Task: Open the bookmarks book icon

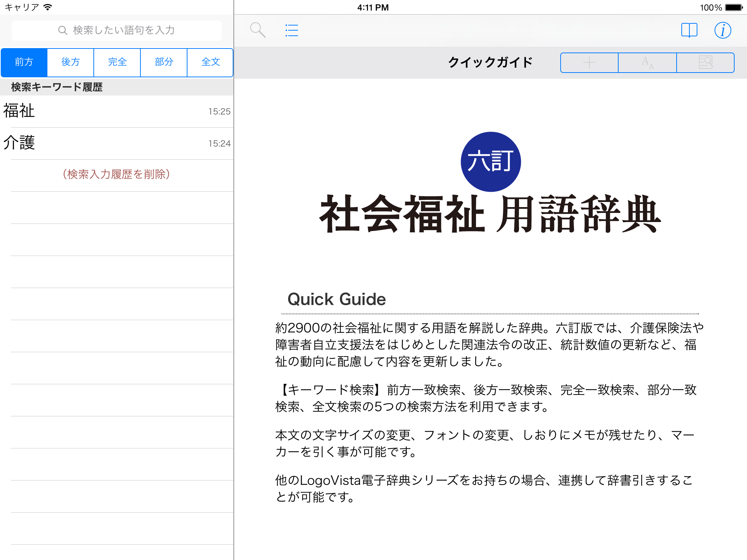Action: (x=689, y=30)
